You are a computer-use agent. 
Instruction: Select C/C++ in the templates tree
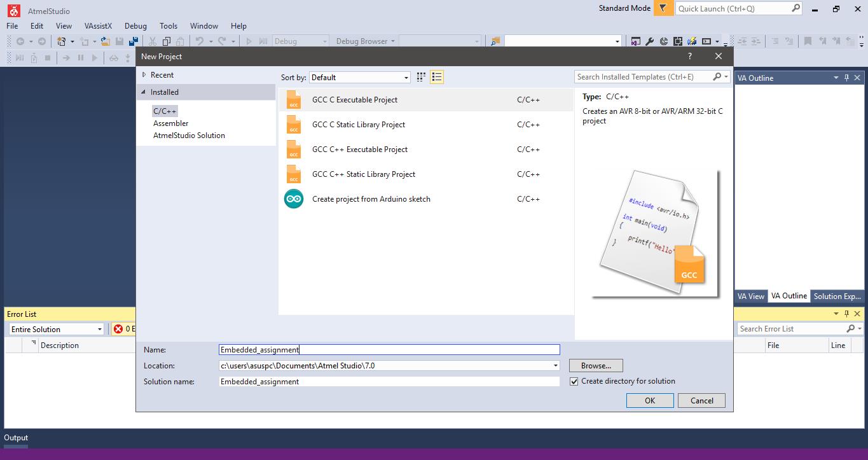tap(165, 111)
